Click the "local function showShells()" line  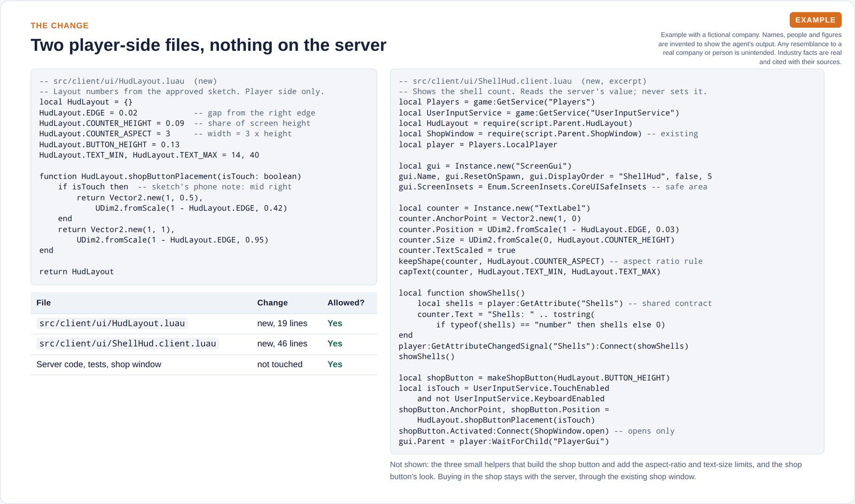[x=462, y=293]
